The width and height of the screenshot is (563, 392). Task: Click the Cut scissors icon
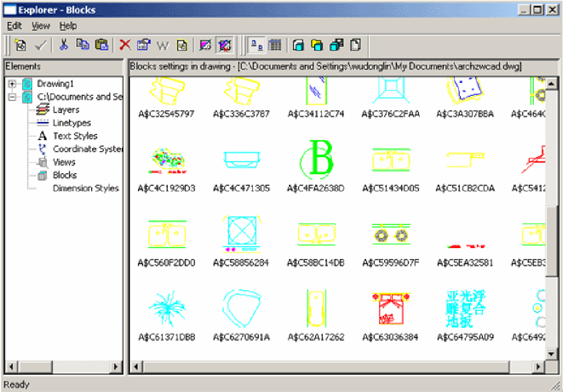point(63,45)
